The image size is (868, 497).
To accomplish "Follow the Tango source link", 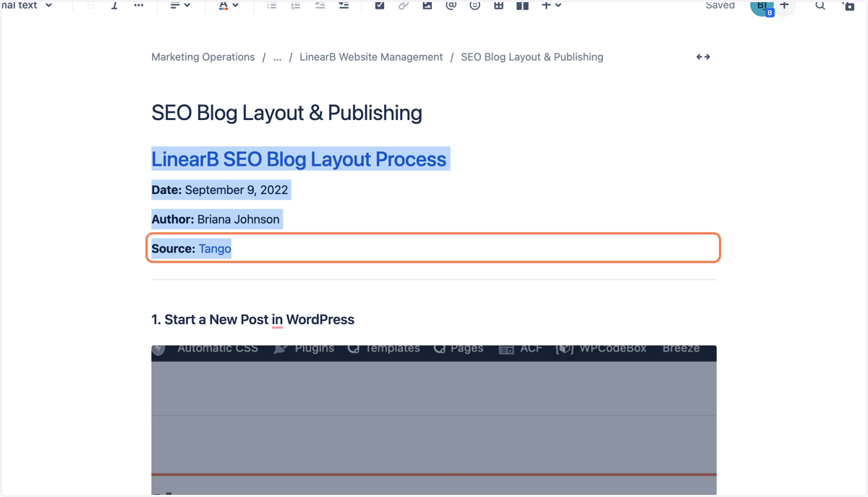I will click(x=215, y=249).
